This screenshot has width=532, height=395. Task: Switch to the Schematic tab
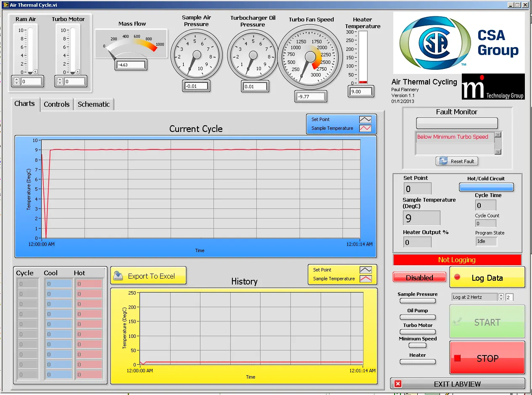coord(94,105)
